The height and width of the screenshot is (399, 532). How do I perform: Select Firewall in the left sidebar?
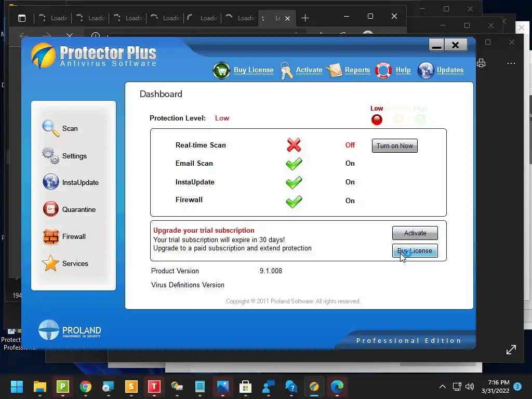[x=74, y=236]
